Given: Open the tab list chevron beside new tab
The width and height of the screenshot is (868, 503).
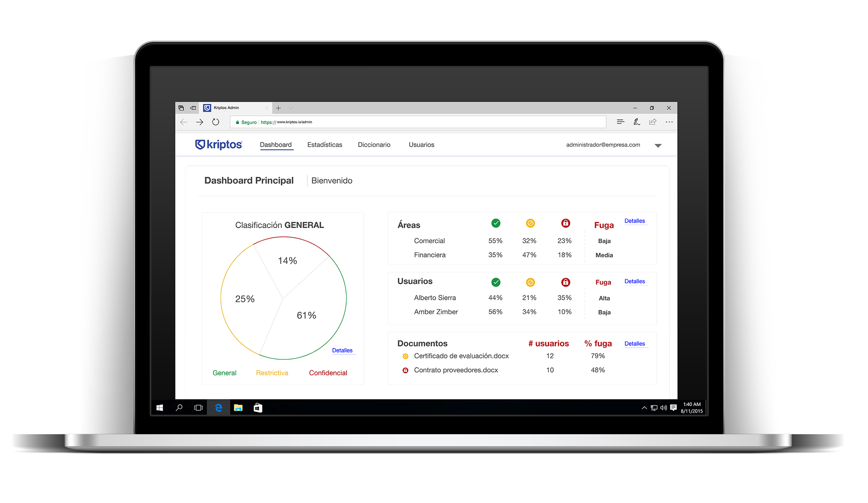Looking at the screenshot, I should (291, 108).
